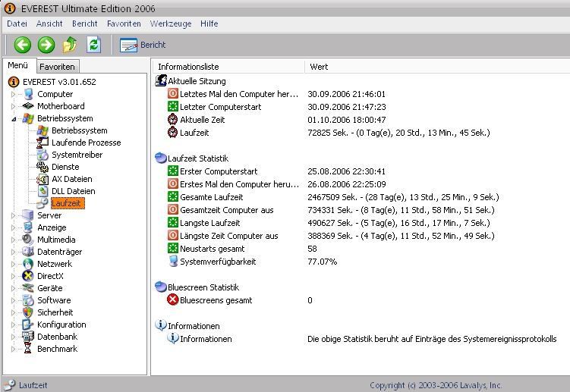Screen dimensions: 570x392
Task: Click the Laufende Prozesse icon
Action: [x=43, y=143]
